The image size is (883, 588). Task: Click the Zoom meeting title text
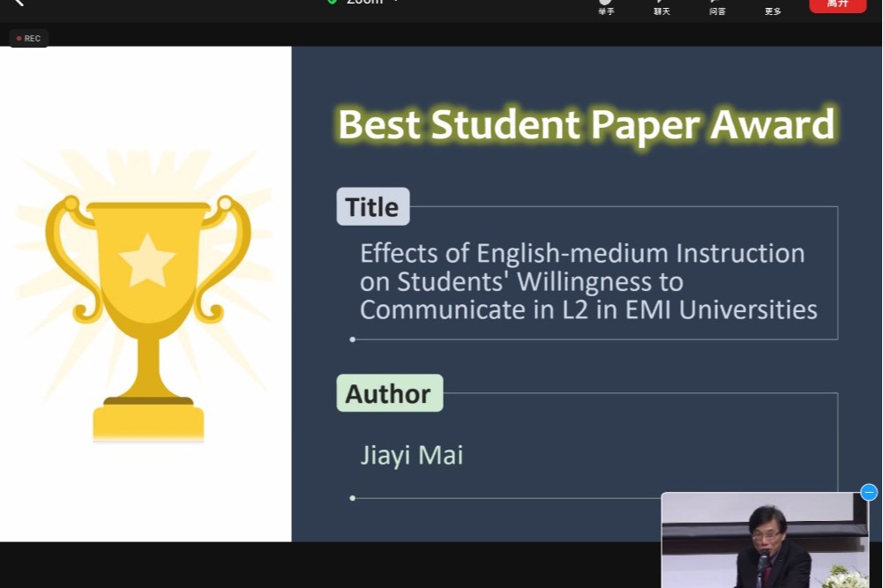click(x=364, y=3)
